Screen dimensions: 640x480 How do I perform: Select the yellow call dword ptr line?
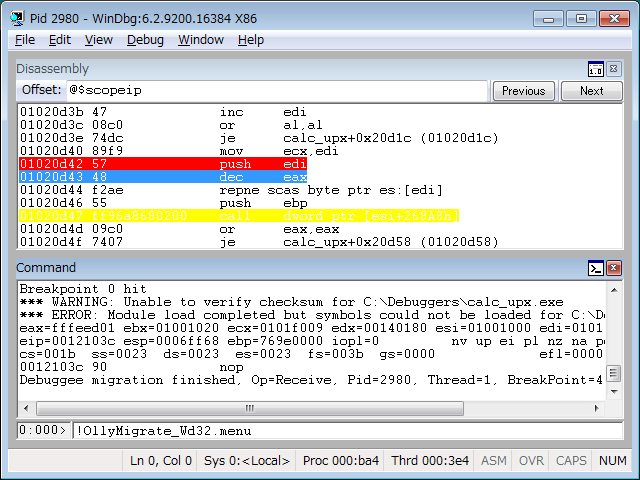[x=239, y=216]
